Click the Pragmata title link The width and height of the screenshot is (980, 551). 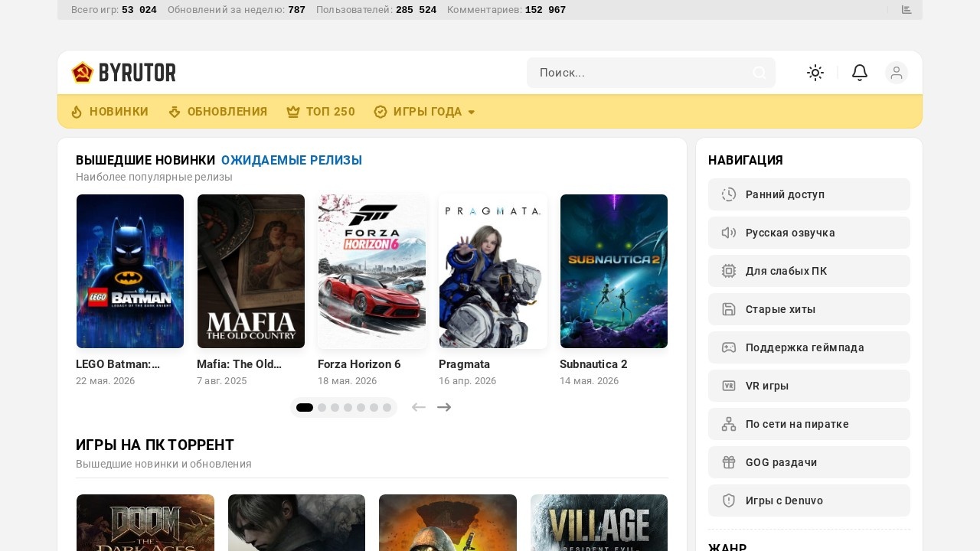click(464, 364)
